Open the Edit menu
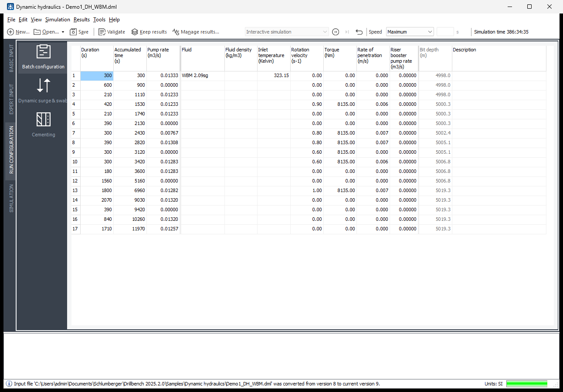 pos(23,20)
